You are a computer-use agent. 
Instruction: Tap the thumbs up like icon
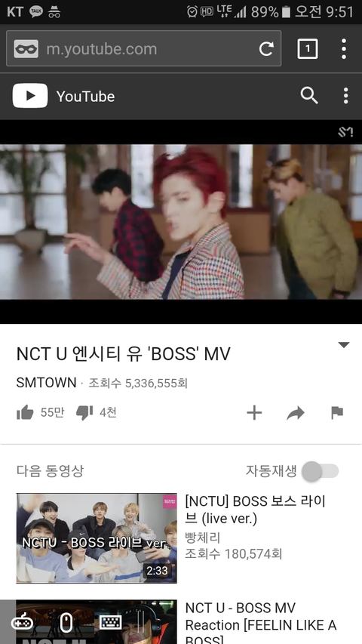pyautogui.click(x=25, y=412)
